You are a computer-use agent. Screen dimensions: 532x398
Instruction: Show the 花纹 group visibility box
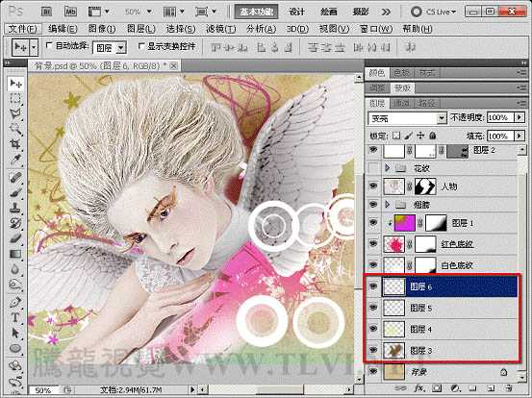coord(373,167)
